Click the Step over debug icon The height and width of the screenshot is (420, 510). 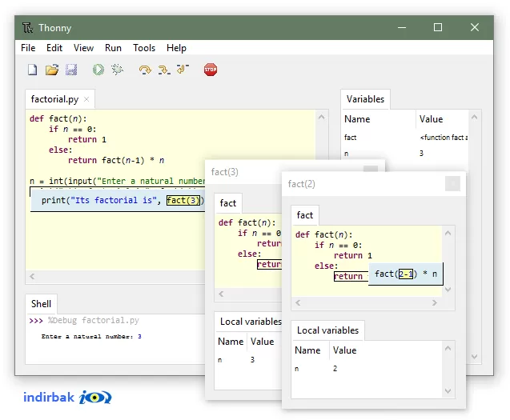[x=145, y=70]
